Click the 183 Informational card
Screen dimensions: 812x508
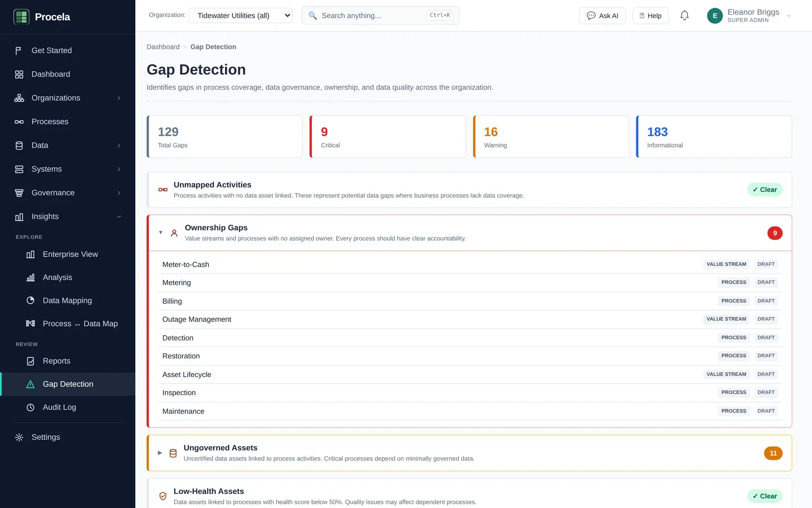tap(714, 137)
